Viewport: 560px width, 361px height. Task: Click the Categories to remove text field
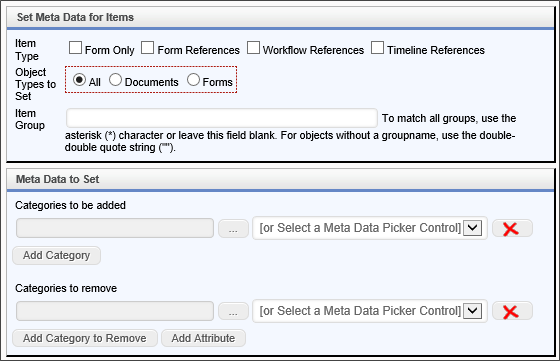coord(115,311)
